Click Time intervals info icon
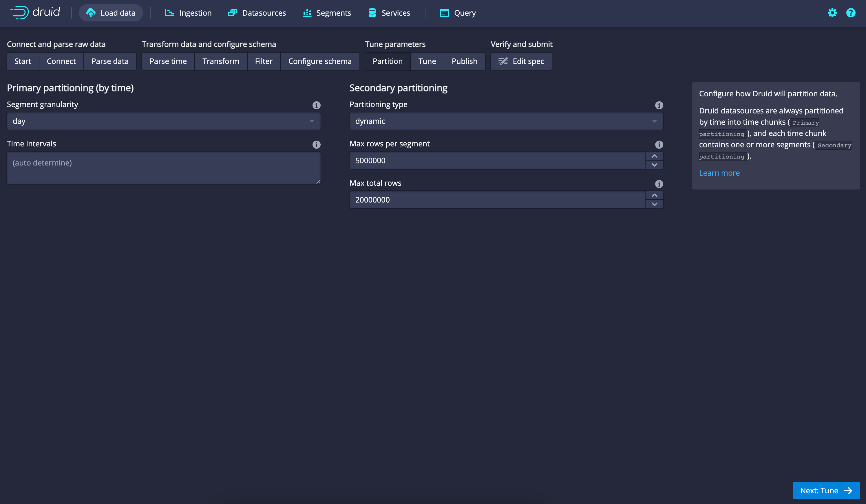 click(316, 145)
